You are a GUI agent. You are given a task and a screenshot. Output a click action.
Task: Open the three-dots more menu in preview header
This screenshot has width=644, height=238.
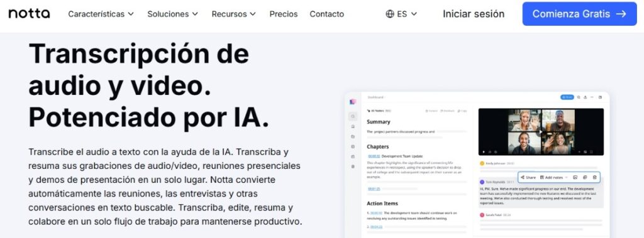(592, 97)
